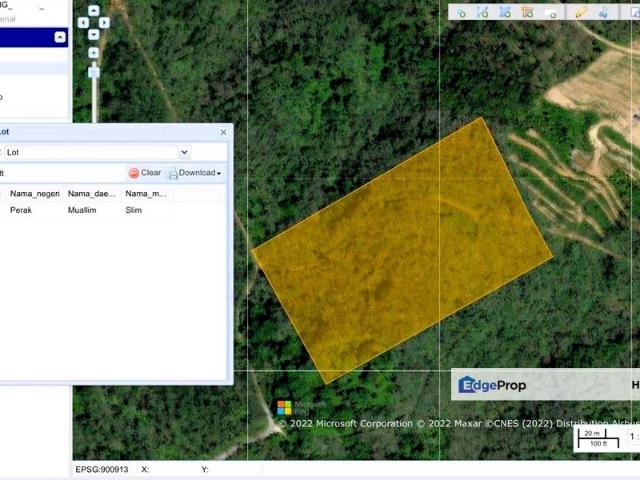Pan the map right with the arrow
Viewport: 640px width, 480px height.
[x=105, y=22]
